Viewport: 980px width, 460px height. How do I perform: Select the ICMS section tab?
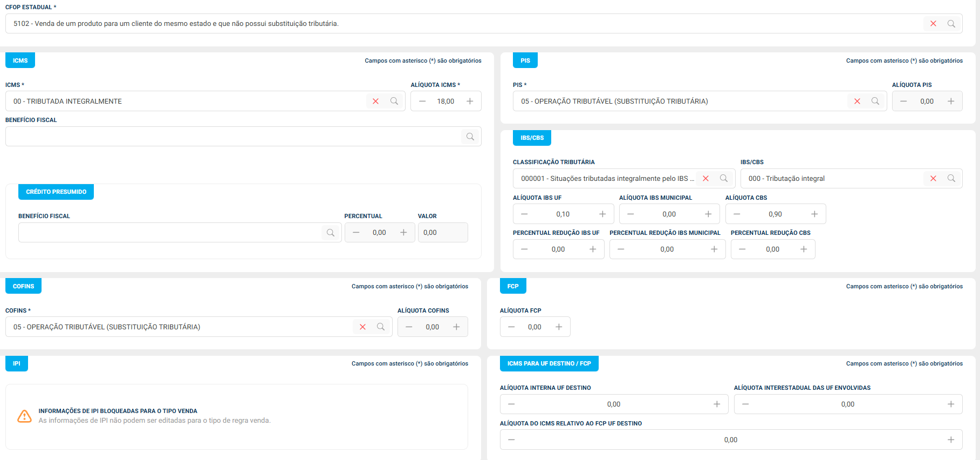(20, 60)
